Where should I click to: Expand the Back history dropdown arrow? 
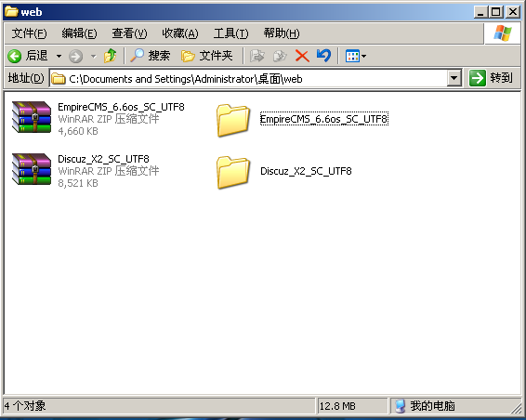point(59,56)
